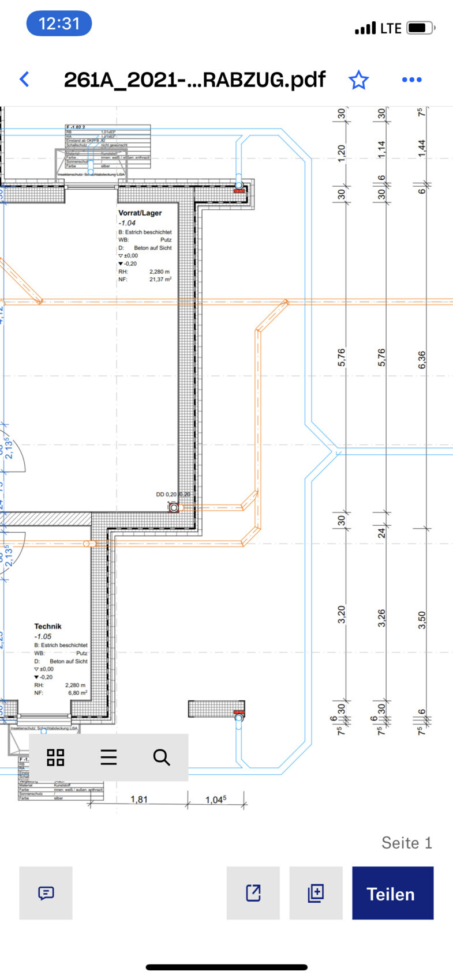
Task: Open the document outline list
Action: coord(108,757)
